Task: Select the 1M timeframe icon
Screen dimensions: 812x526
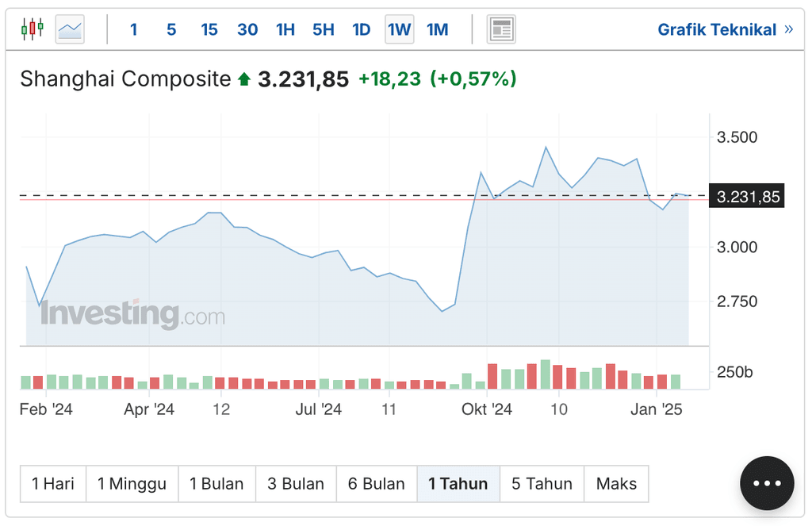Action: click(x=437, y=29)
